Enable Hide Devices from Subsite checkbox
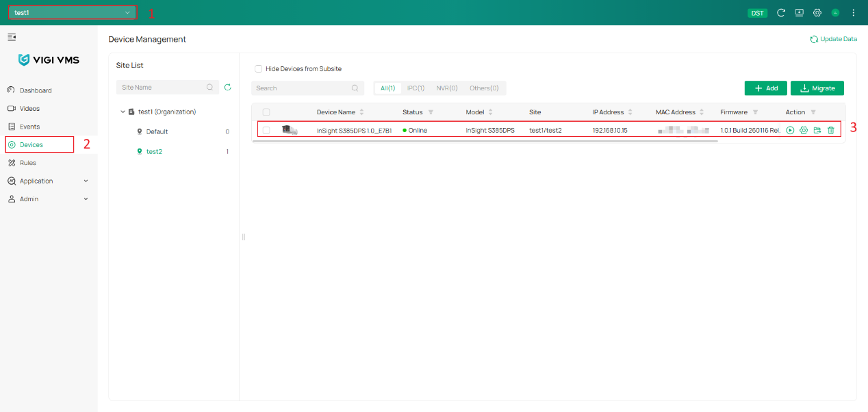 [x=259, y=69]
